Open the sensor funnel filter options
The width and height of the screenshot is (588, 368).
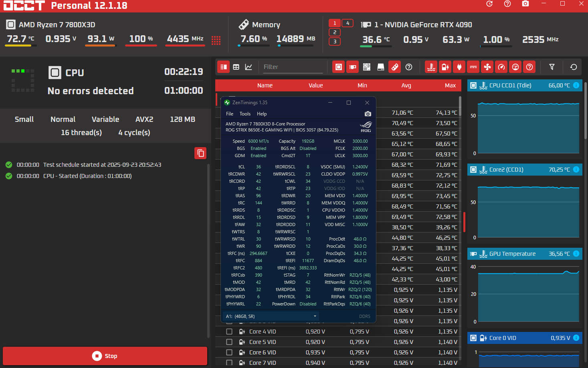tap(552, 67)
